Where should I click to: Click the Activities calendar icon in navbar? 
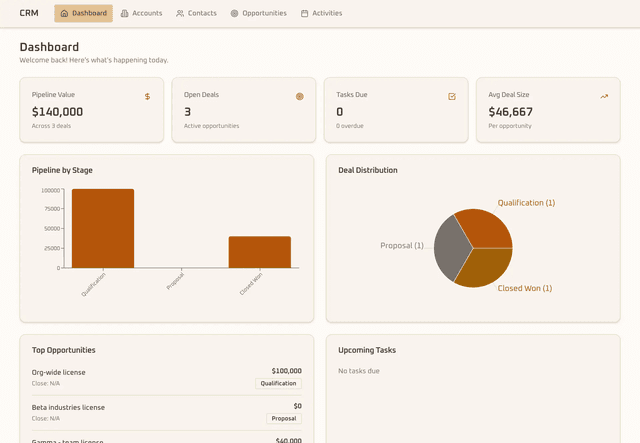click(304, 14)
